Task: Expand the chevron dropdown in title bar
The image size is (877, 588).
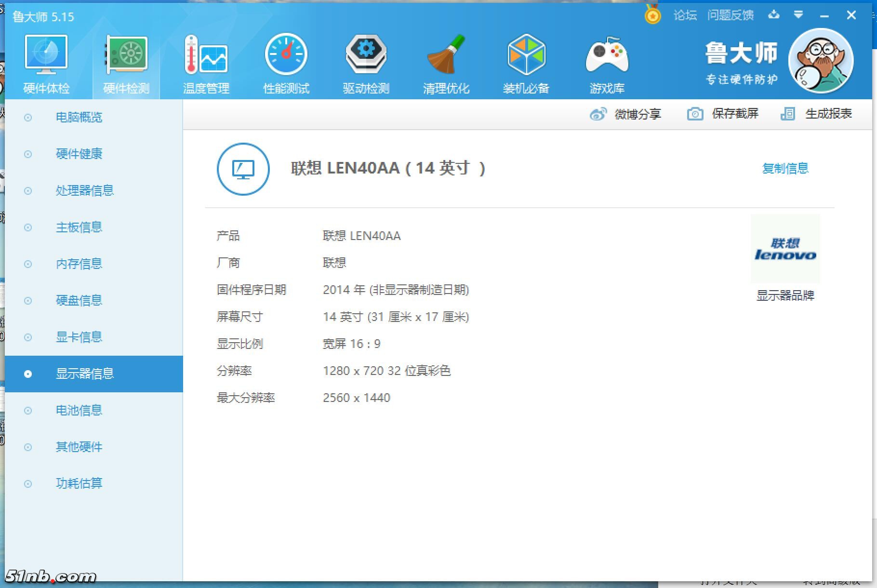Action: [798, 15]
